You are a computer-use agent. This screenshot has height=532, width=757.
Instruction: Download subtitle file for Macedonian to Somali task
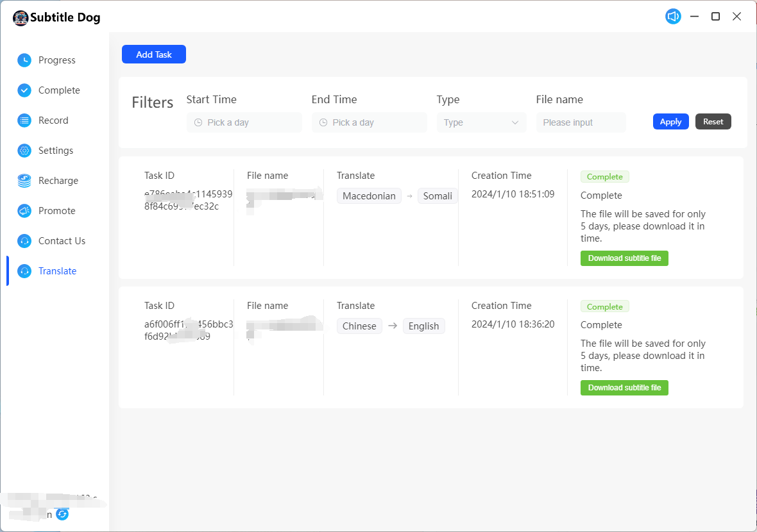tap(624, 258)
